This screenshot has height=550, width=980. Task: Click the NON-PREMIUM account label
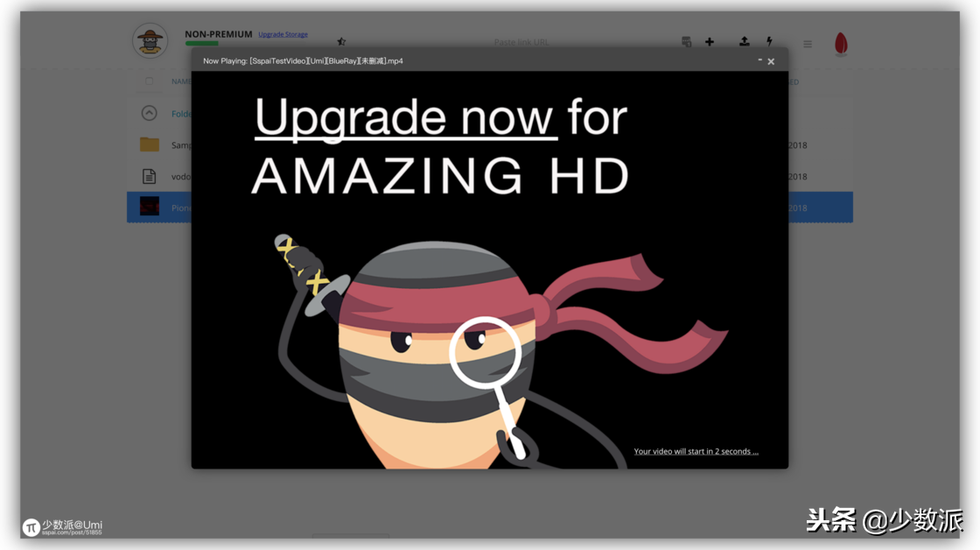pyautogui.click(x=218, y=34)
